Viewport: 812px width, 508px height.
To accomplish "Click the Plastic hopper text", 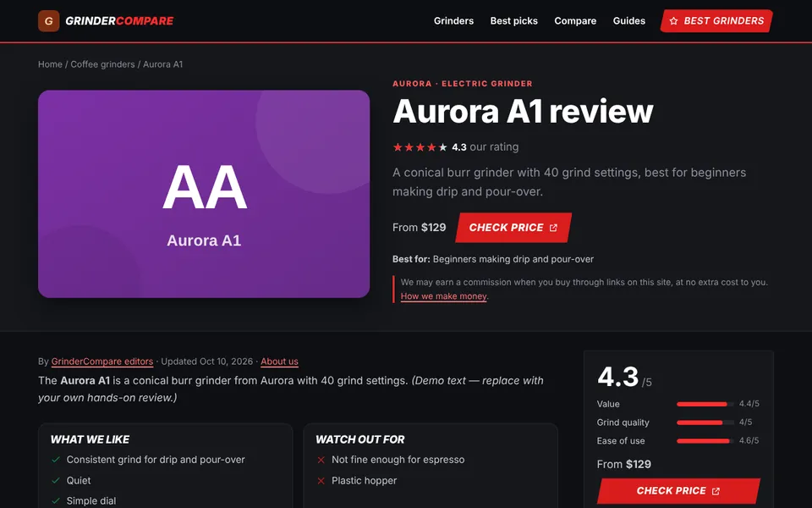I will 364,481.
